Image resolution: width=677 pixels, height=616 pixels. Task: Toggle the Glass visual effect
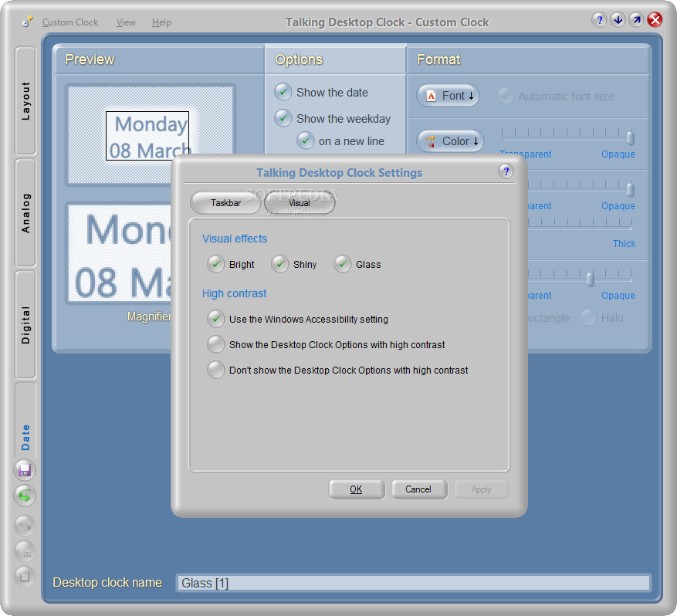coord(343,264)
